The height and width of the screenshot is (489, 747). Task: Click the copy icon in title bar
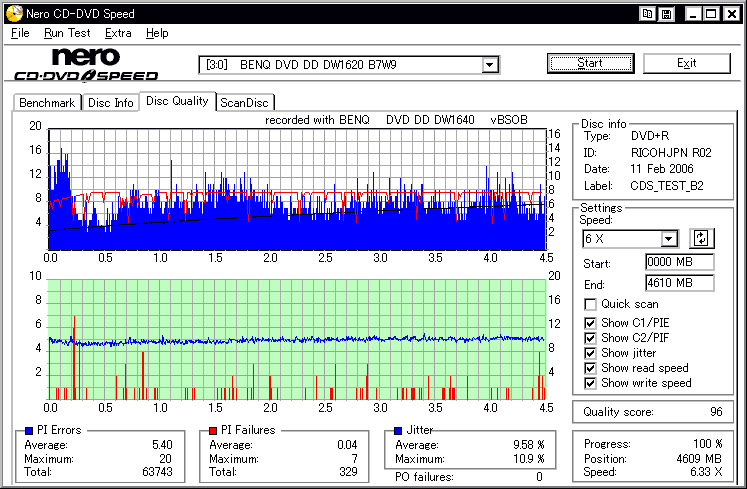coord(647,14)
